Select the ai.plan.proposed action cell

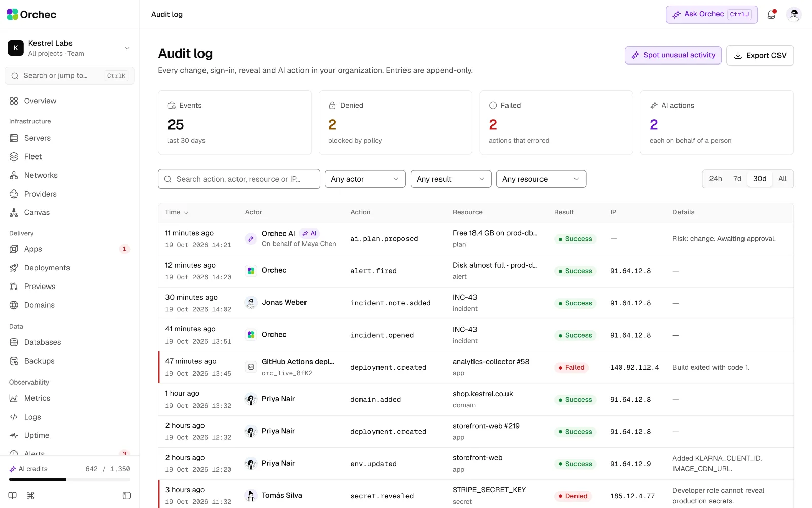click(x=384, y=239)
